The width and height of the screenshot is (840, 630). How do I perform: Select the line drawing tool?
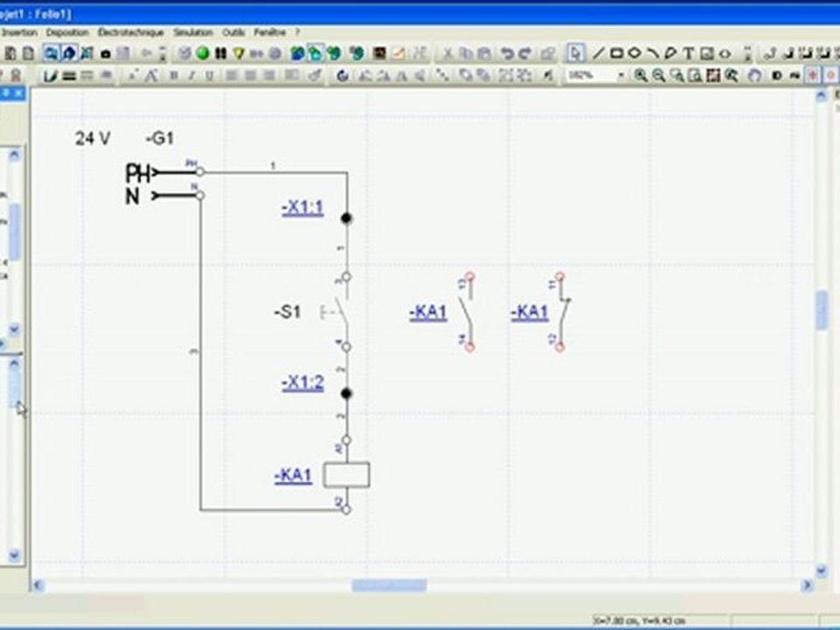598,53
